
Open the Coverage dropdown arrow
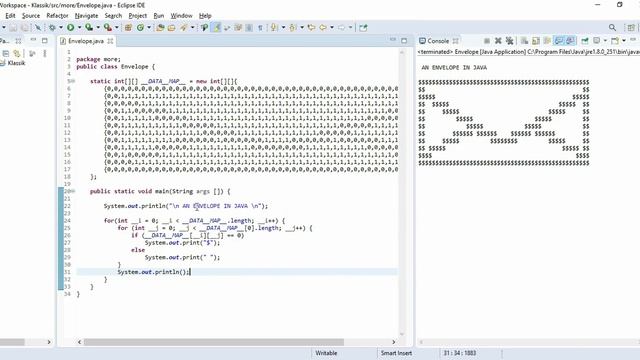tap(98, 28)
